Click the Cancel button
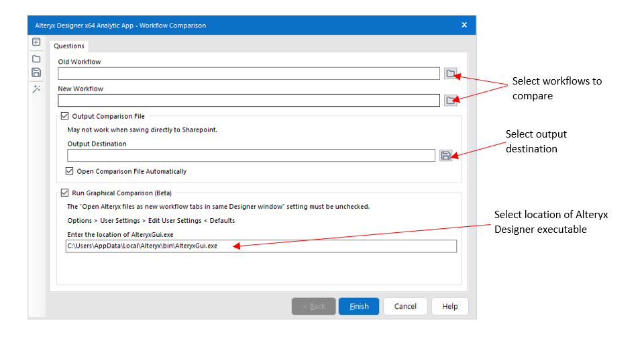The height and width of the screenshot is (347, 644). click(x=405, y=306)
